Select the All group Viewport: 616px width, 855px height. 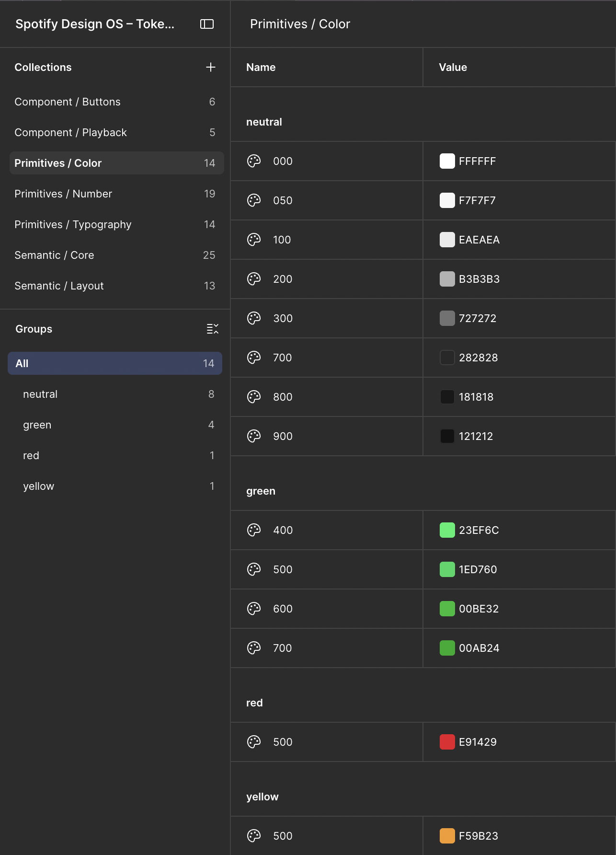click(x=115, y=363)
